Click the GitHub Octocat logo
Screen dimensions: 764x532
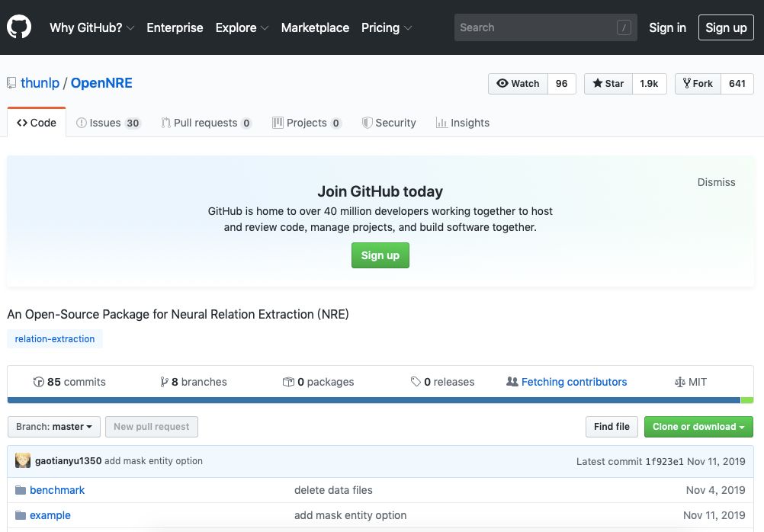[x=19, y=27]
